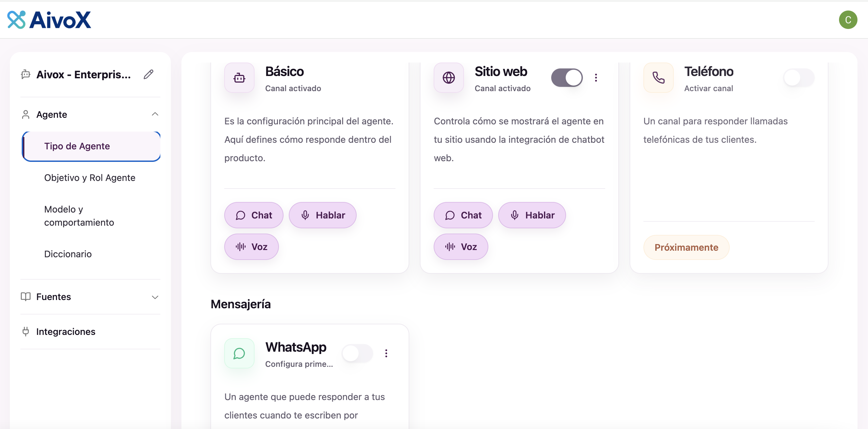Open the user avatar C menu
868x429 pixels.
click(848, 20)
